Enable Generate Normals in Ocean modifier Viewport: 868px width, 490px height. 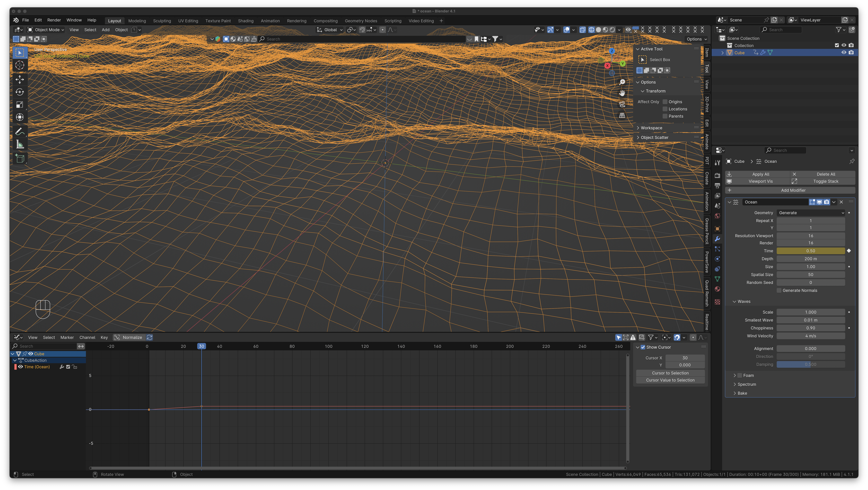[x=779, y=290]
